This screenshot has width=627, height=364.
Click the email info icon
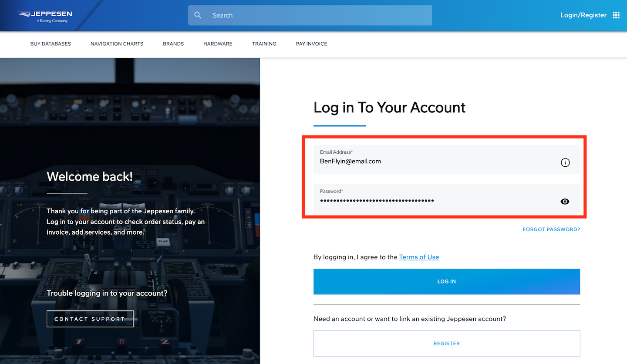pos(565,162)
